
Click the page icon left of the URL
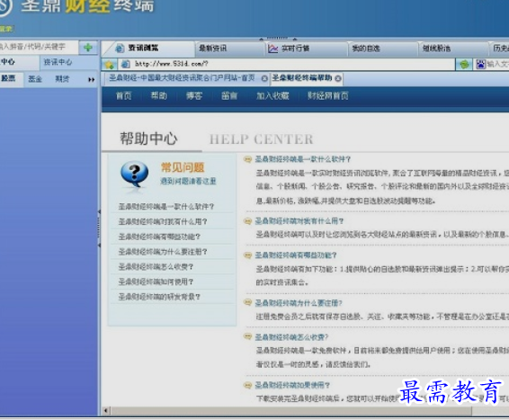coord(125,64)
